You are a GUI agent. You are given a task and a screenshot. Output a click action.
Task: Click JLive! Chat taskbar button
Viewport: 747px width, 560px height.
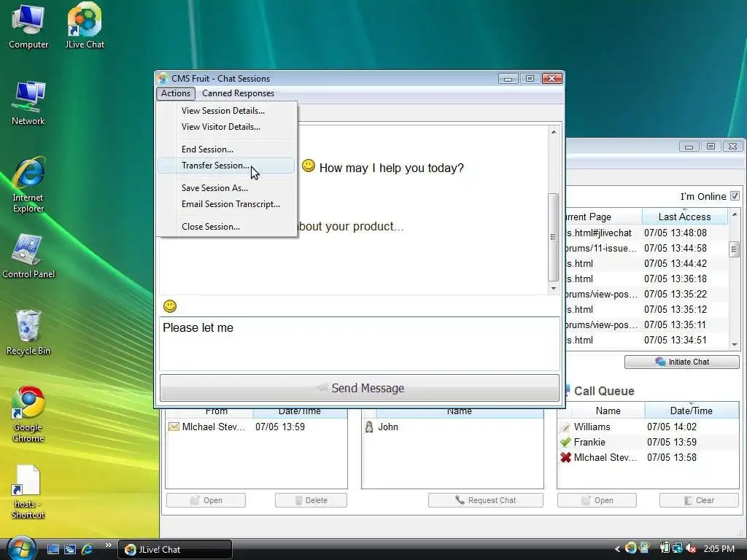174,550
